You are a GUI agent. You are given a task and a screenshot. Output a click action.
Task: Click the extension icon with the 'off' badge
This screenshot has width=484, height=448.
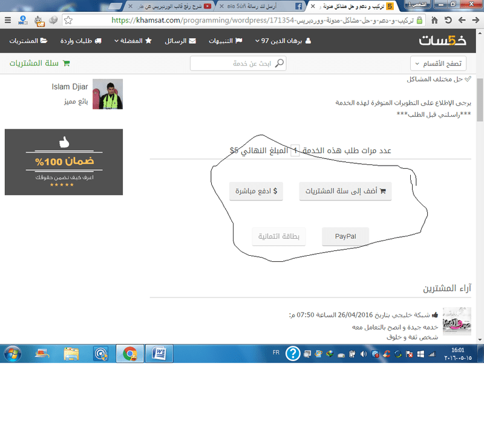[39, 21]
